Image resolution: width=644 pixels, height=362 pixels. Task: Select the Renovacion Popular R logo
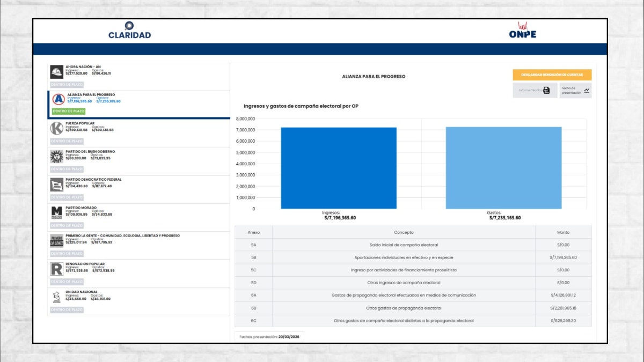click(x=57, y=269)
